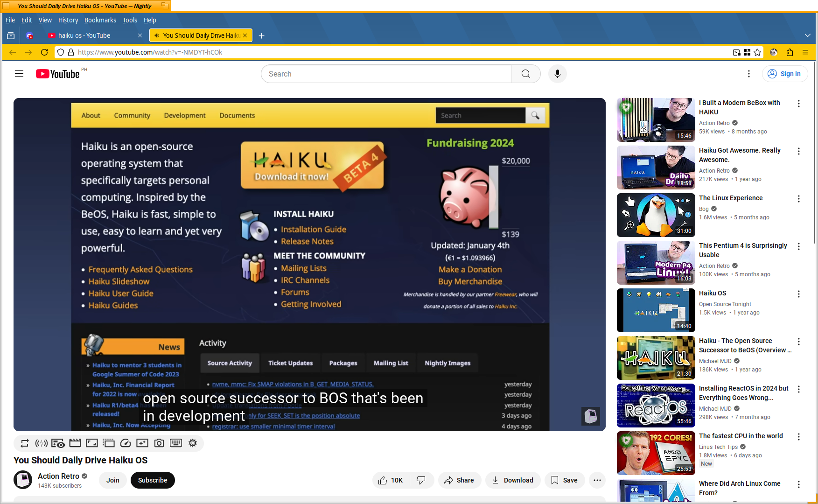Open a new browser tab with plus

point(262,35)
